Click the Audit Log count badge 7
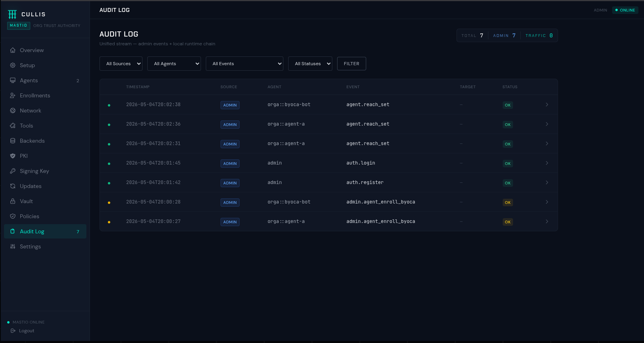 tap(78, 232)
